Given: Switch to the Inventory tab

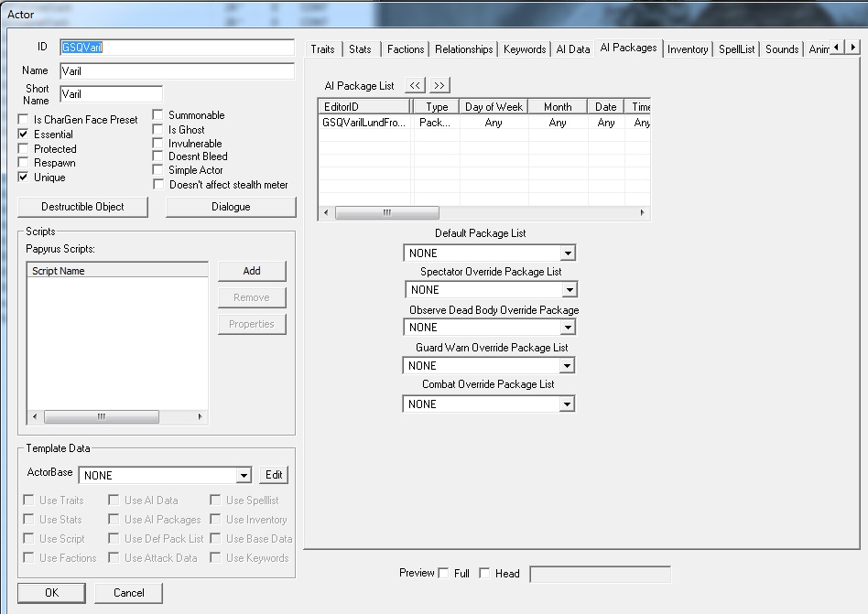Looking at the screenshot, I should point(688,49).
